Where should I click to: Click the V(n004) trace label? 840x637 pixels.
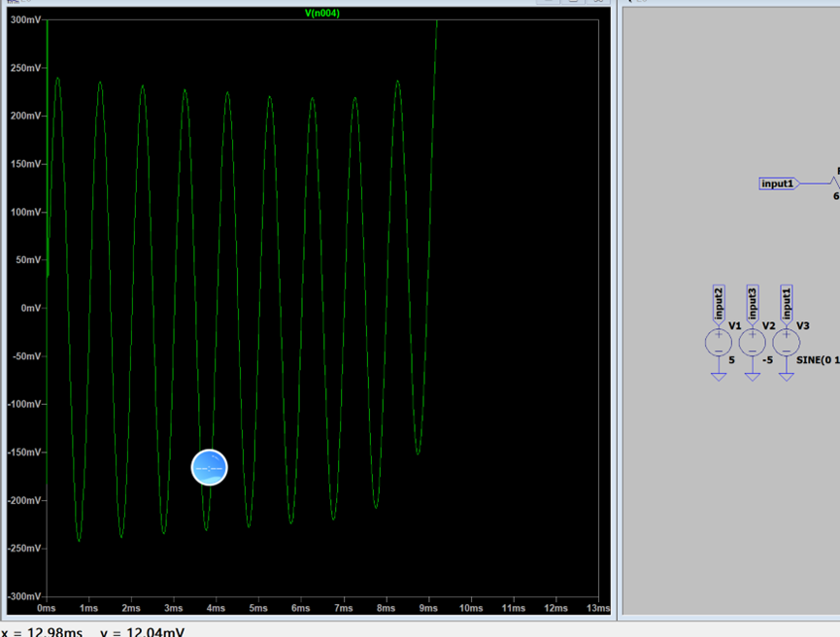(x=322, y=14)
